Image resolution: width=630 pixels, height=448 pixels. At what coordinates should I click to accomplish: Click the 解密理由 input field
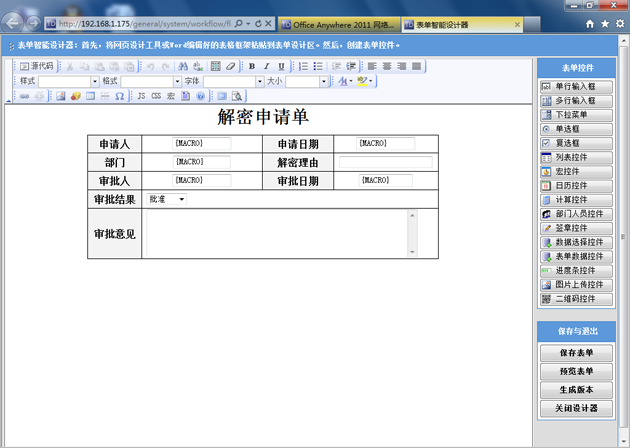click(385, 162)
